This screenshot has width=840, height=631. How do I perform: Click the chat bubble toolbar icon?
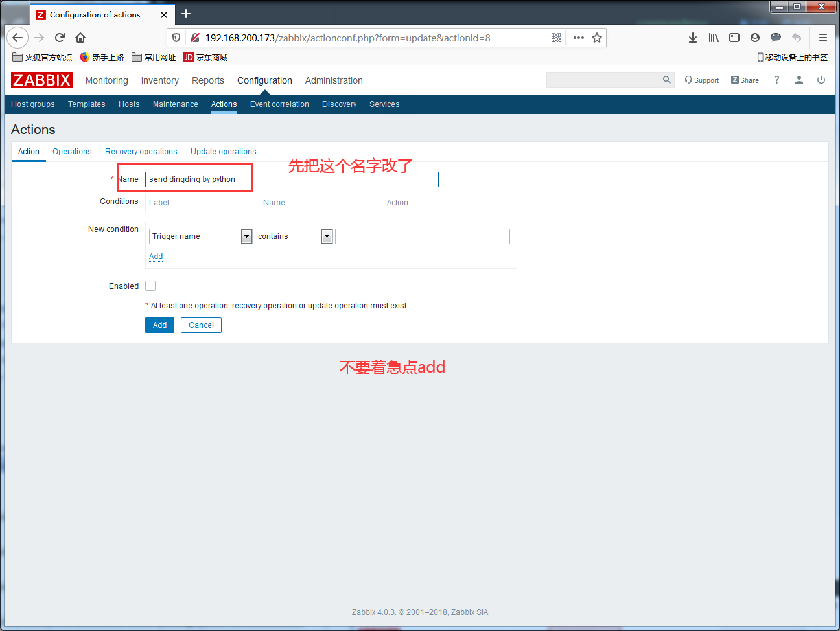tap(776, 38)
